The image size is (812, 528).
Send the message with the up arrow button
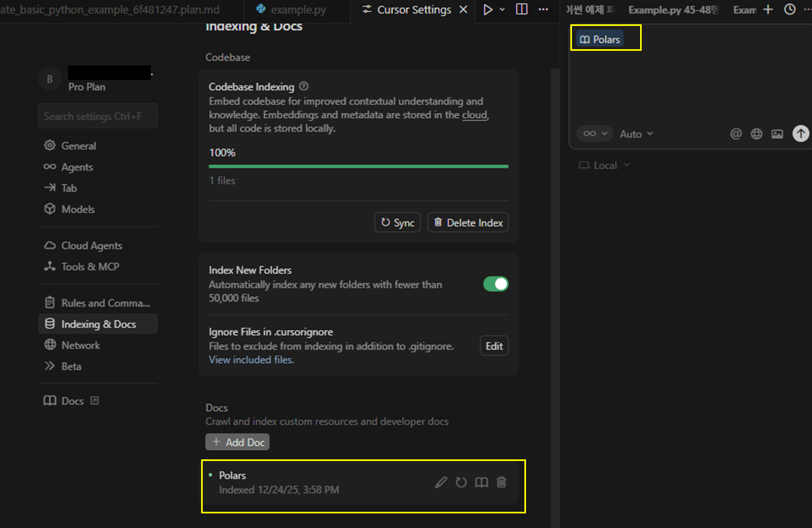[801, 133]
